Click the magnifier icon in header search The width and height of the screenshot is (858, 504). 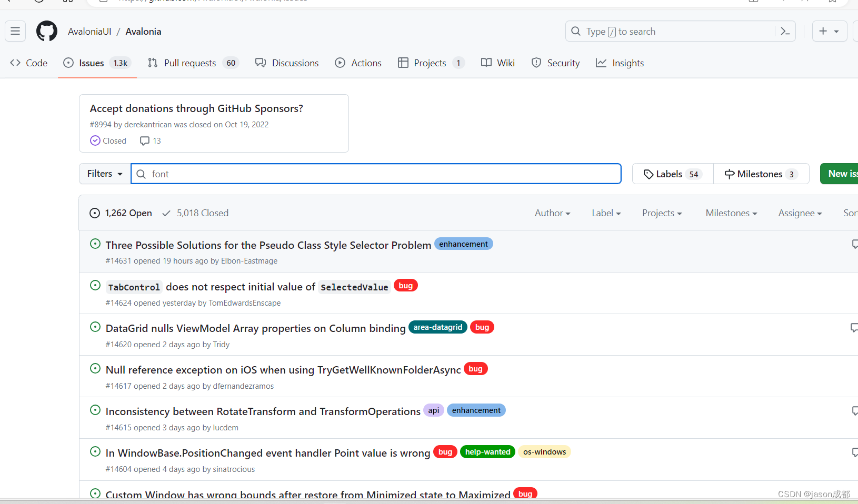[576, 31]
